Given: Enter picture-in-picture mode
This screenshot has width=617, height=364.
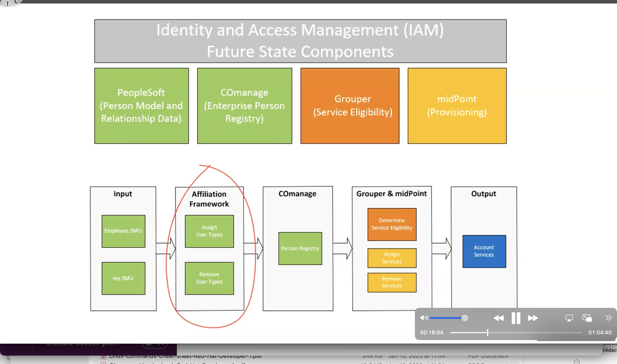Looking at the screenshot, I should point(587,318).
